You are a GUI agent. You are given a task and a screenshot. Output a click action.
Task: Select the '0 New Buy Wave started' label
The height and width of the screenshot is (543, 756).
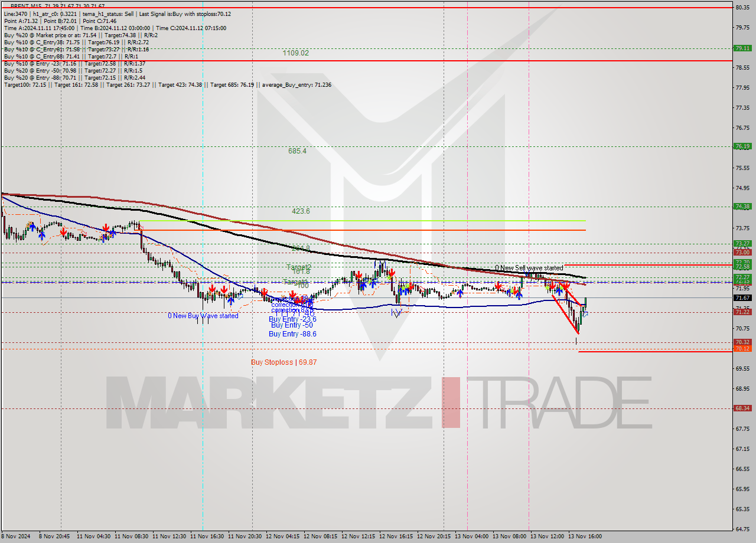(x=203, y=316)
